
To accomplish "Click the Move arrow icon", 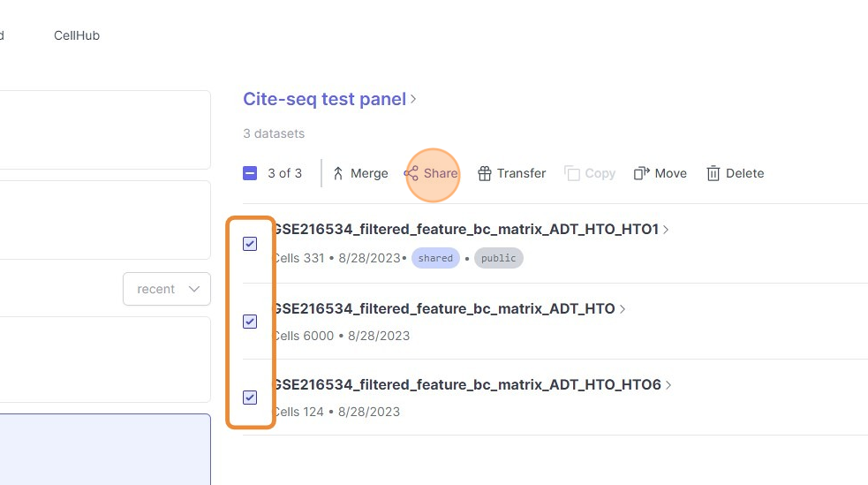I will coord(642,173).
